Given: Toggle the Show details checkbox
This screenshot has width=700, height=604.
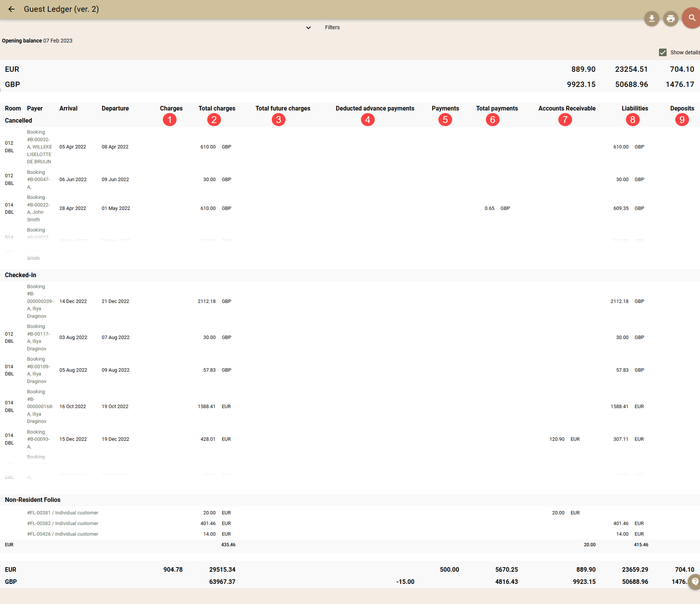Looking at the screenshot, I should pos(663,52).
